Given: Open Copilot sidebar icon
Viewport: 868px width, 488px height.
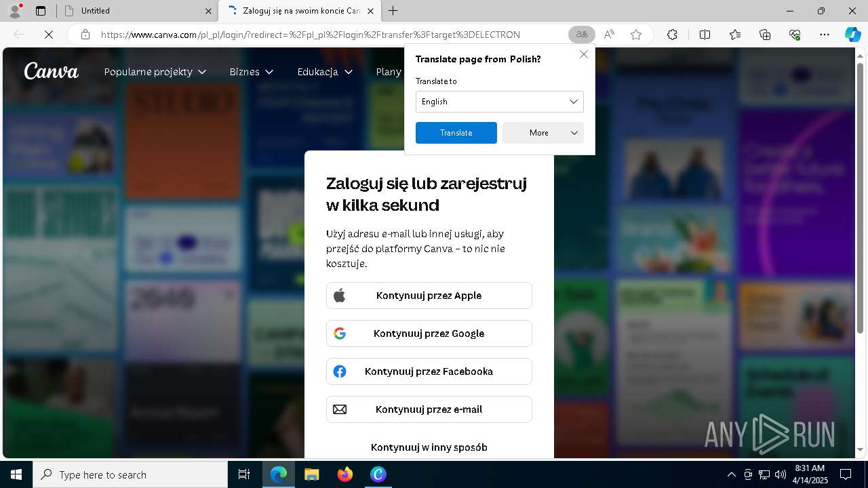Looking at the screenshot, I should click(852, 35).
